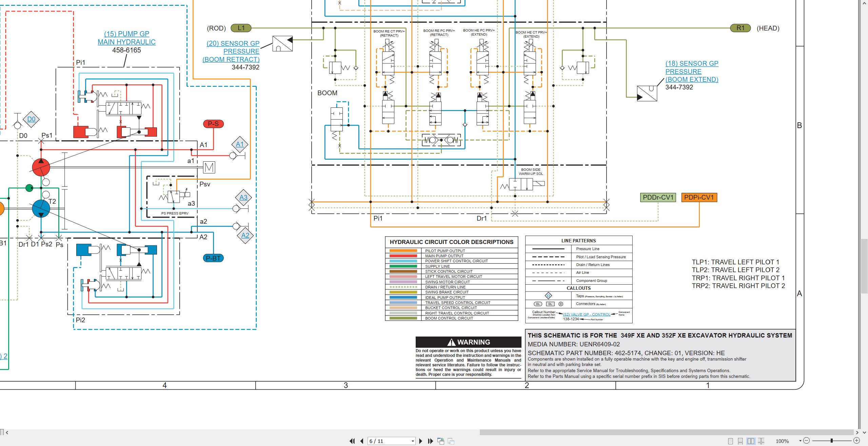Image resolution: width=868 pixels, height=446 pixels.
Task: Click the BOOM RE CT PRV+ (RETRACT) label
Action: tap(389, 33)
